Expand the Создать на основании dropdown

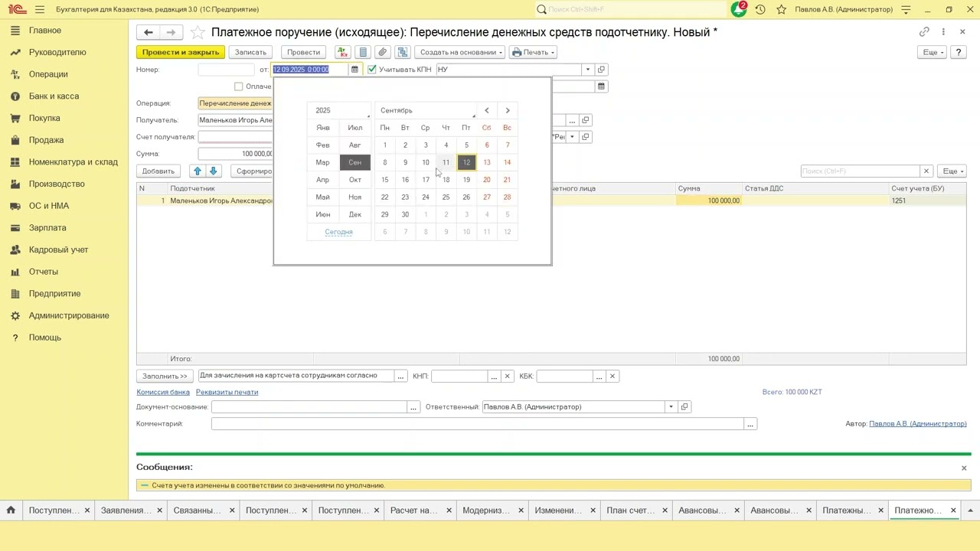coord(460,52)
